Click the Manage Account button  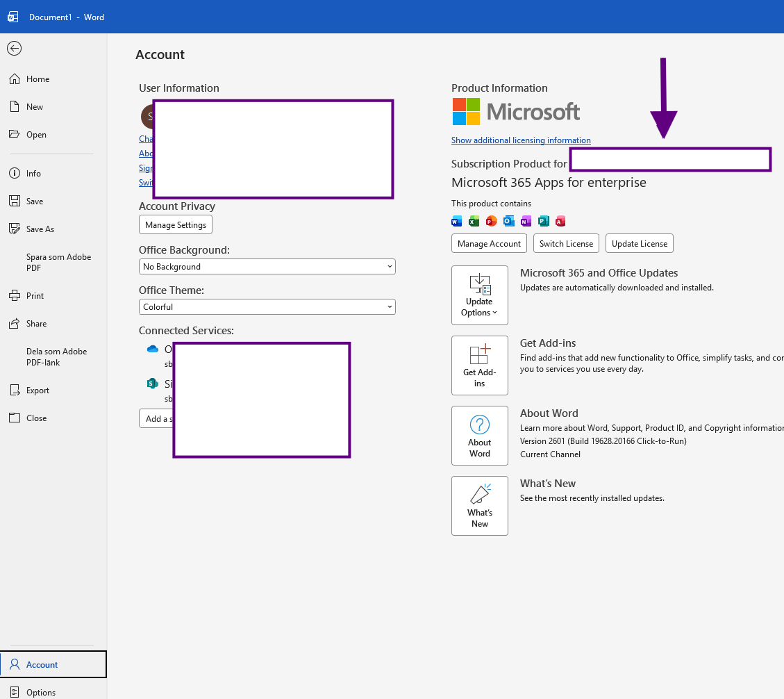pos(489,243)
